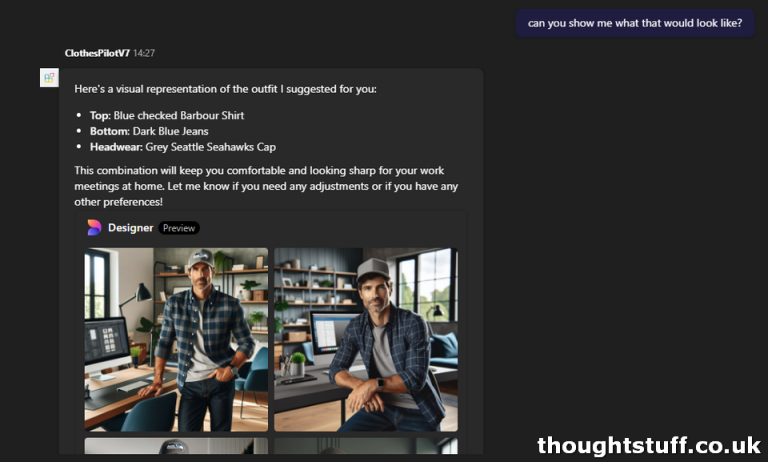Screen dimensions: 768x462
Task: Click the 14:27 message timestamp
Action: click(x=144, y=53)
